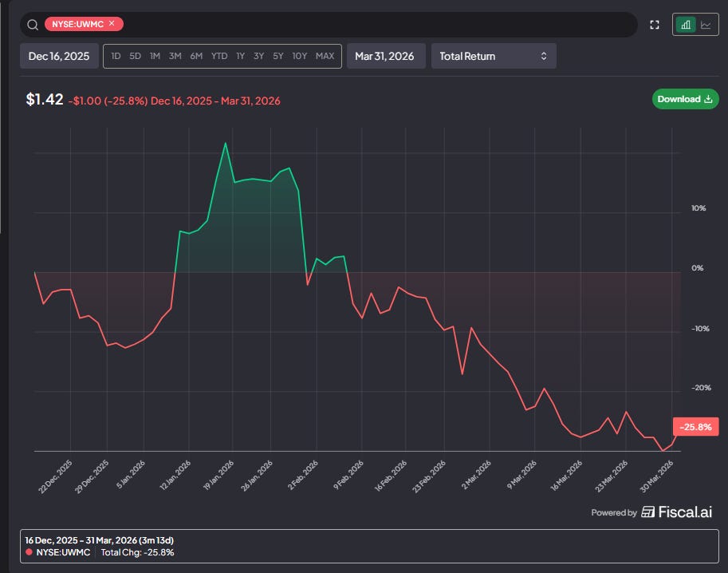
Task: Remove the NYSE:UWMC ticker tag
Action: 112,23
